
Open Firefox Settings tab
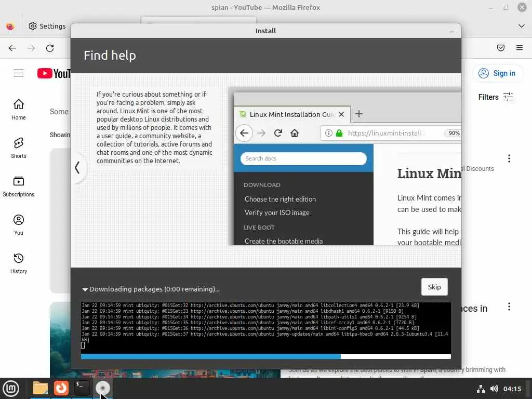(47, 26)
